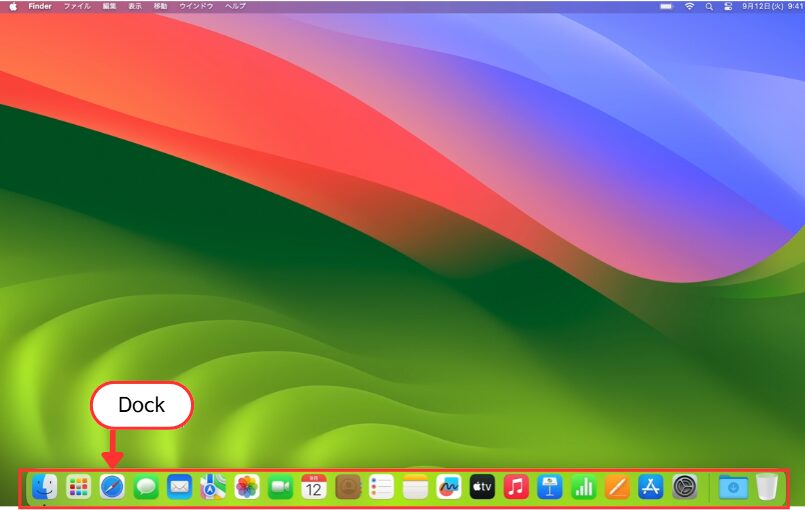The image size is (805, 510).
Task: Open the Messages app
Action: [146, 487]
